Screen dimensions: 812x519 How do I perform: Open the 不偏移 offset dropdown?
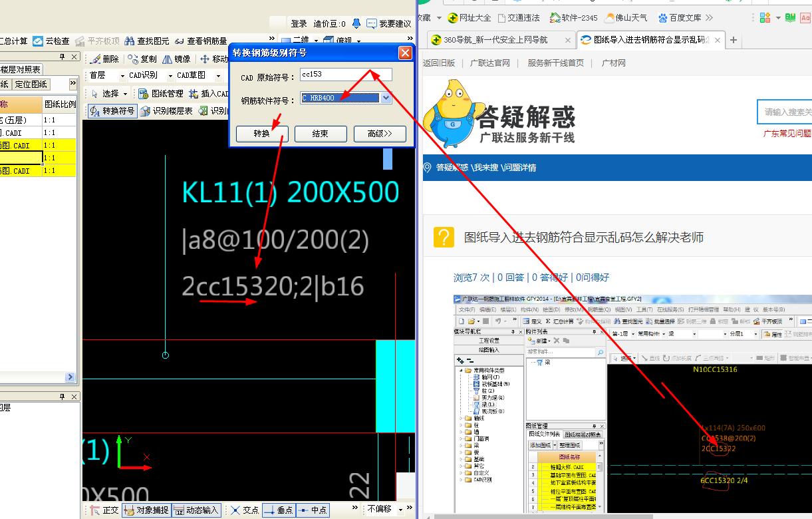click(400, 510)
